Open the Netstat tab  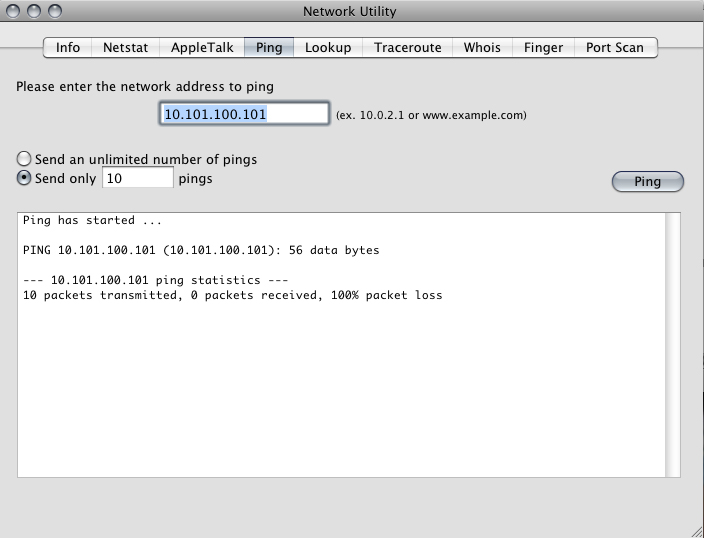126,47
